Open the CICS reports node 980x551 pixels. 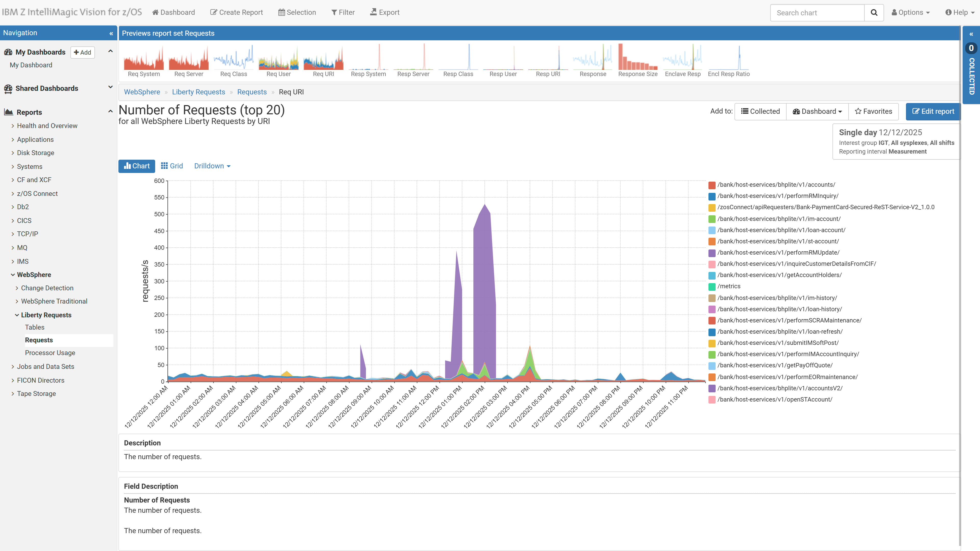24,221
